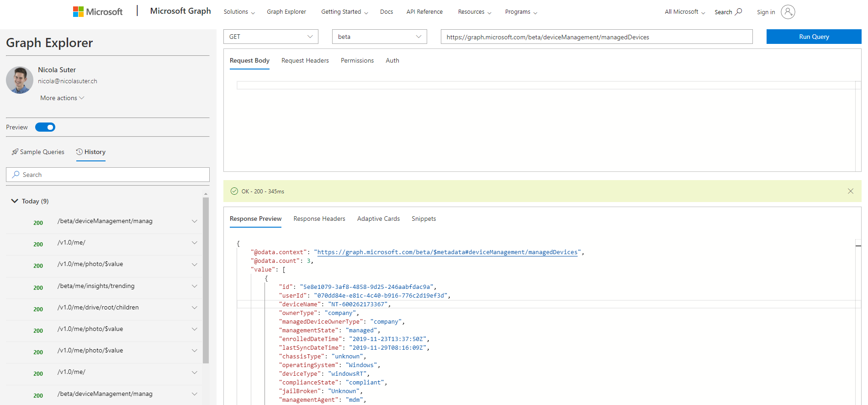This screenshot has width=868, height=405.
Task: Click the history list scrollbar
Action: 206,280
